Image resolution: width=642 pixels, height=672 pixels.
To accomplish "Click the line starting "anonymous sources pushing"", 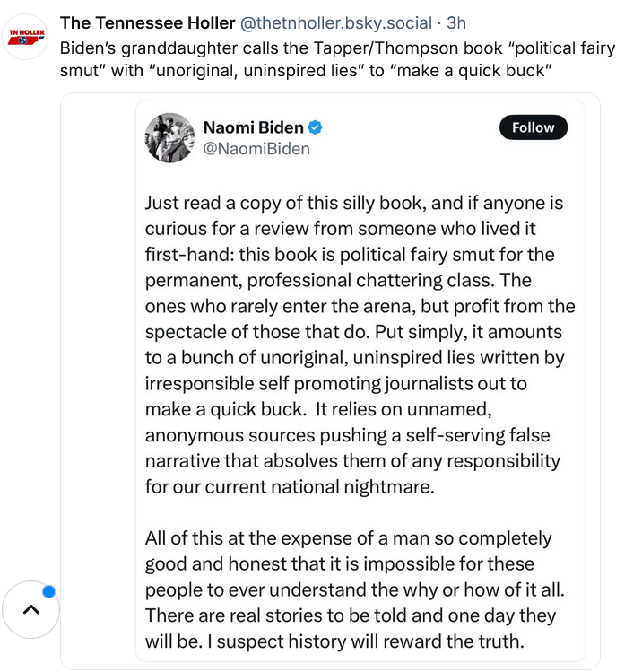I will (x=347, y=435).
